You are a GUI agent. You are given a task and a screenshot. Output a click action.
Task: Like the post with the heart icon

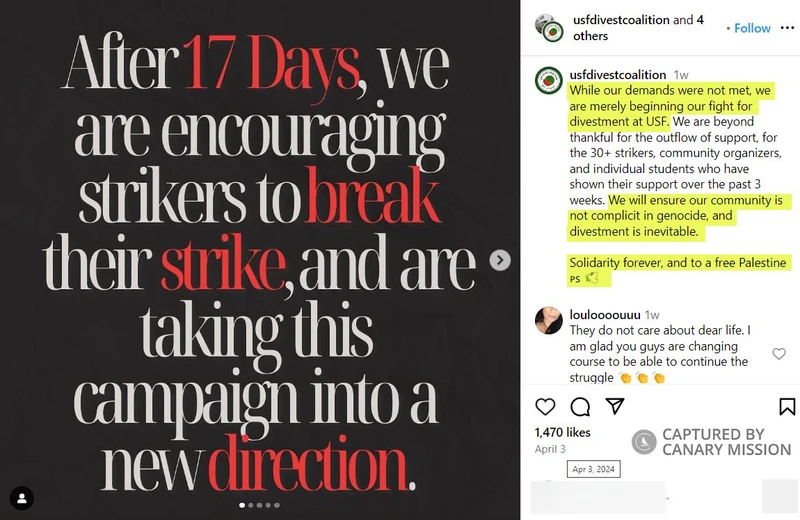click(x=545, y=406)
